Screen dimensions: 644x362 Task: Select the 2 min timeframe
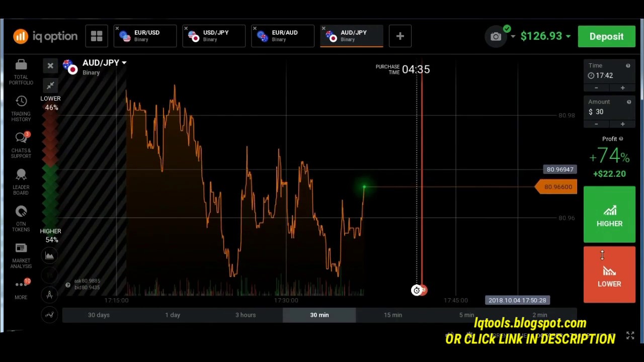coord(540,315)
